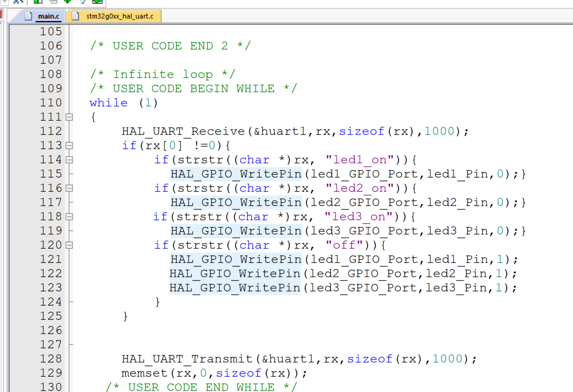Click the char keyword on line 116
The image size is (573, 392).
tap(254, 188)
